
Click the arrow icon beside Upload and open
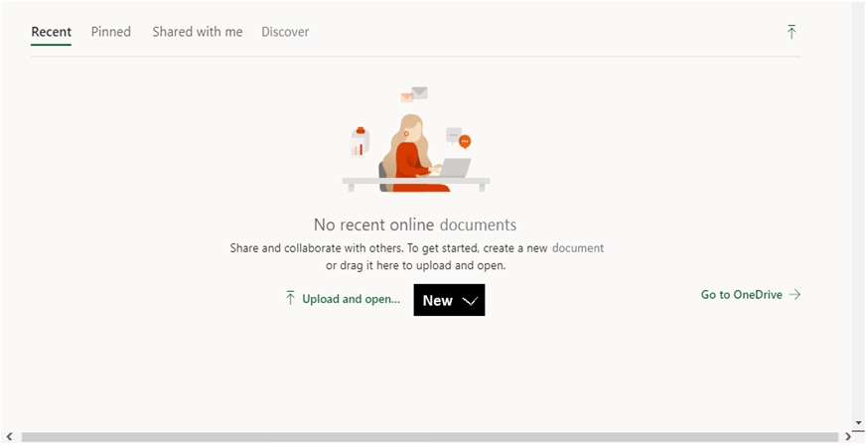point(291,298)
